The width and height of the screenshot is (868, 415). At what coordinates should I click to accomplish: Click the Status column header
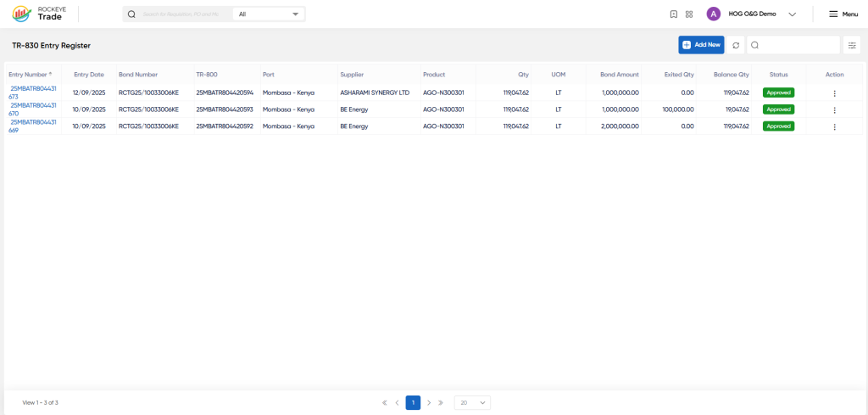click(x=778, y=74)
